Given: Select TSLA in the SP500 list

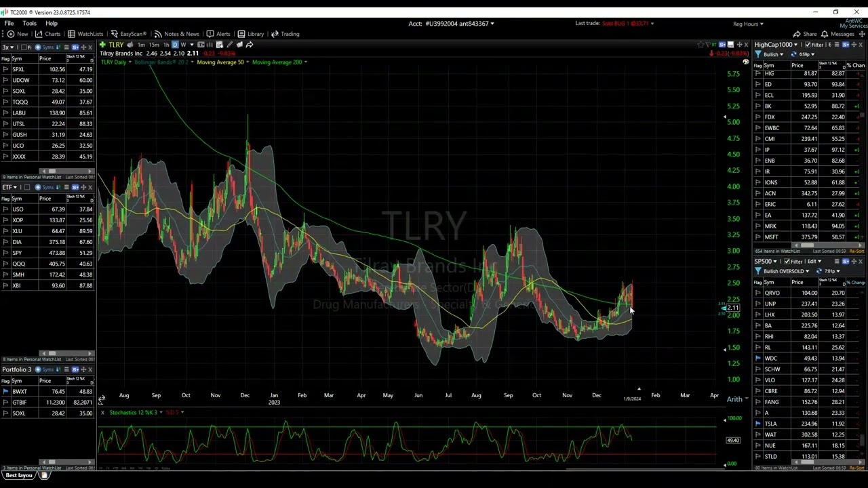Looking at the screenshot, I should point(807,424).
